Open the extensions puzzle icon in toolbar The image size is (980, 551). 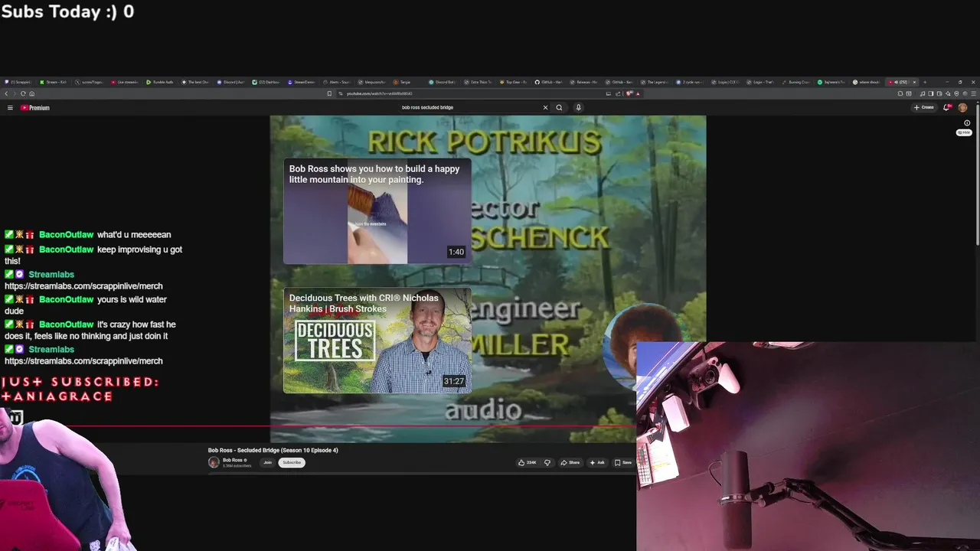coord(900,93)
